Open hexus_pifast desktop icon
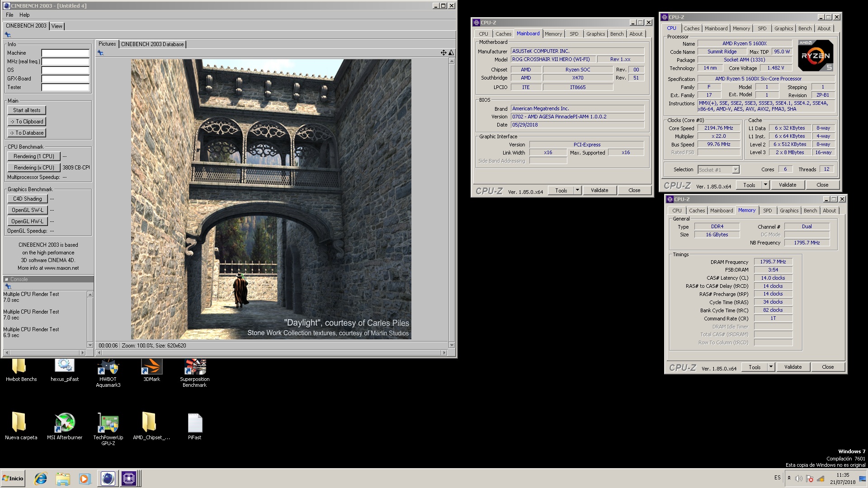This screenshot has width=868, height=488. 64,370
